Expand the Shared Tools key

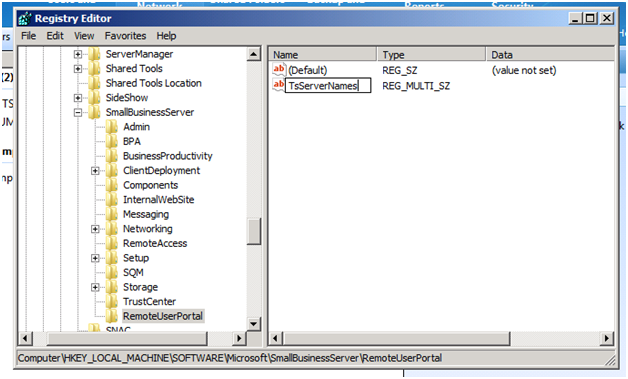(x=78, y=69)
